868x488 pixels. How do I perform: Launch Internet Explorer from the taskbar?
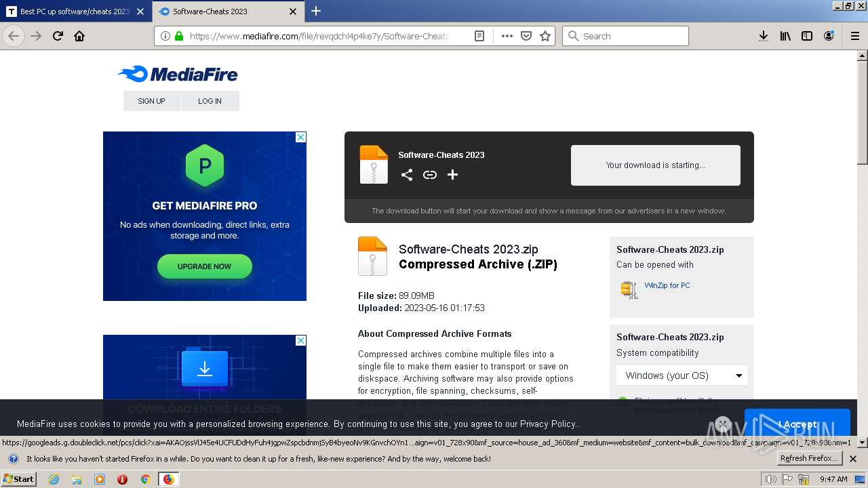pyautogui.click(x=54, y=479)
